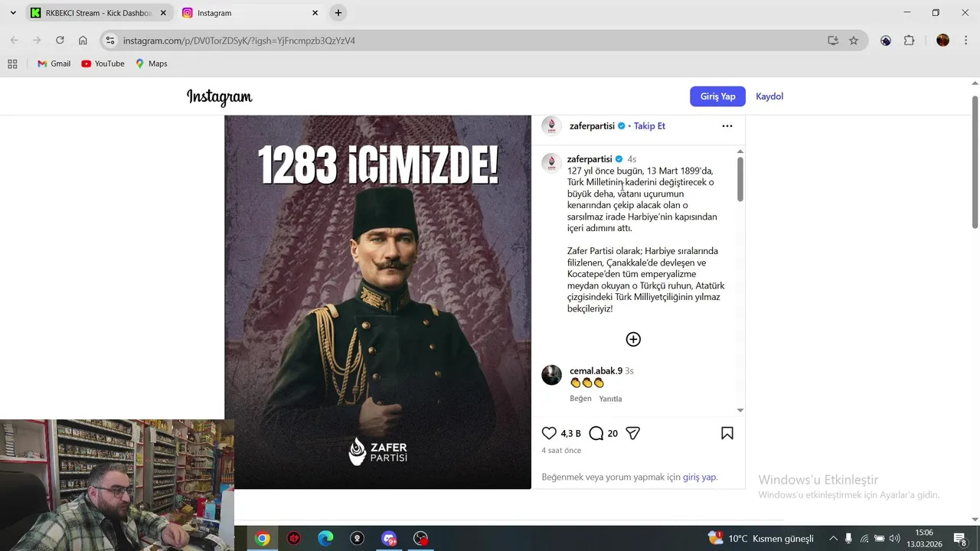Image resolution: width=980 pixels, height=551 pixels.
Task: Close the Kick Dashboard tab
Action: tap(163, 13)
